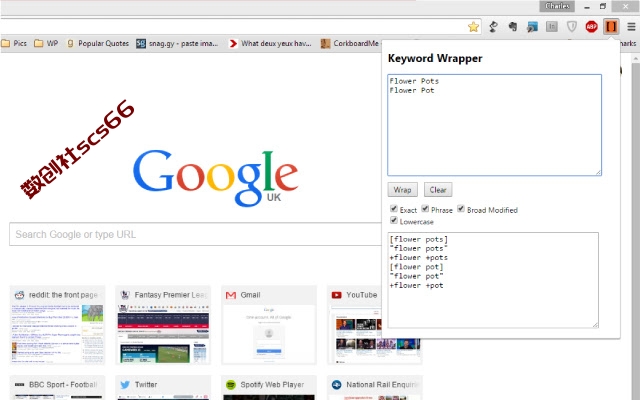Click the grey square extension icon
Image resolution: width=640 pixels, height=400 pixels.
pos(552,27)
